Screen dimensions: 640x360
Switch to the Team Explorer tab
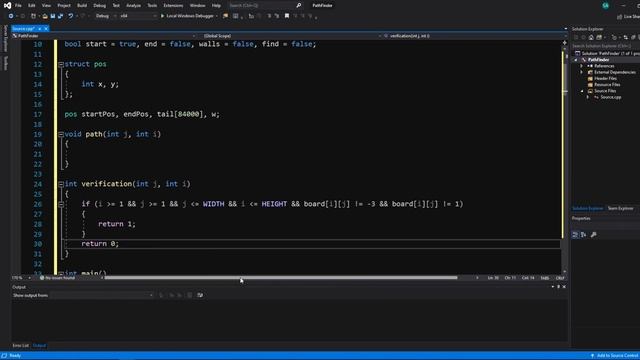click(620, 208)
